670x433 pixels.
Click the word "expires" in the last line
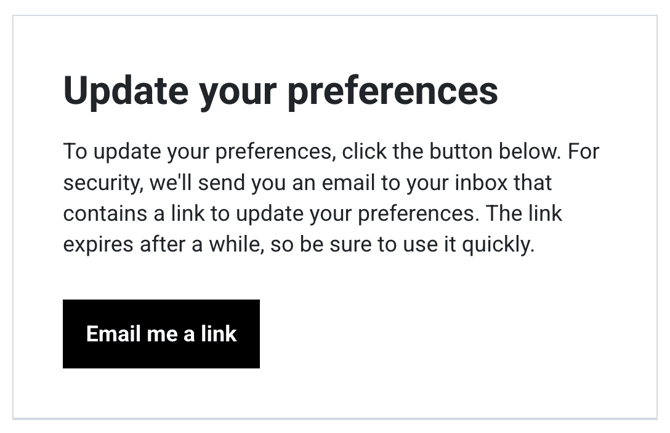pyautogui.click(x=98, y=246)
